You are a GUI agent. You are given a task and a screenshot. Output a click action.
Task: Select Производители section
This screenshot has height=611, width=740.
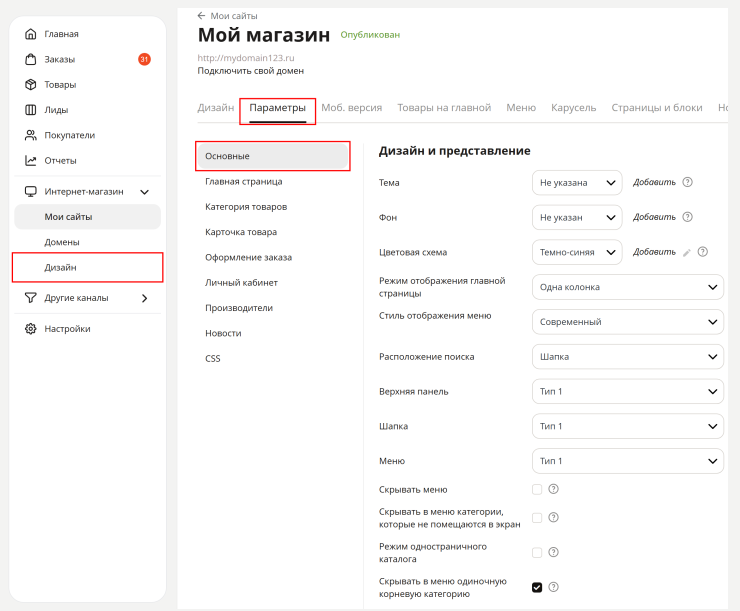[x=239, y=308]
